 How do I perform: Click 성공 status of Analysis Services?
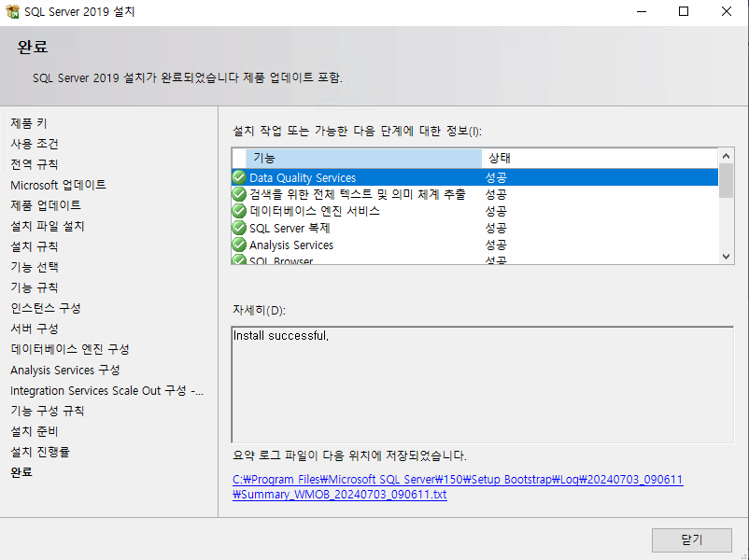[496, 245]
